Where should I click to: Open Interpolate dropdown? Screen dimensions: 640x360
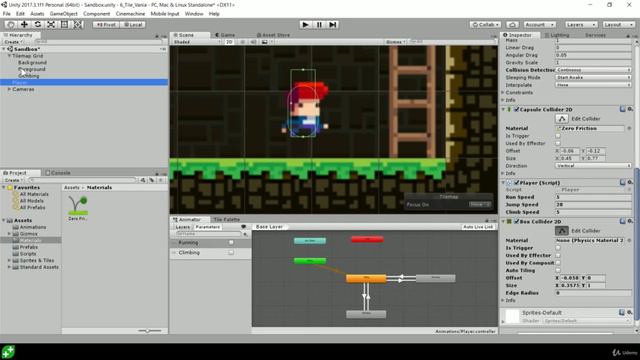click(x=593, y=85)
